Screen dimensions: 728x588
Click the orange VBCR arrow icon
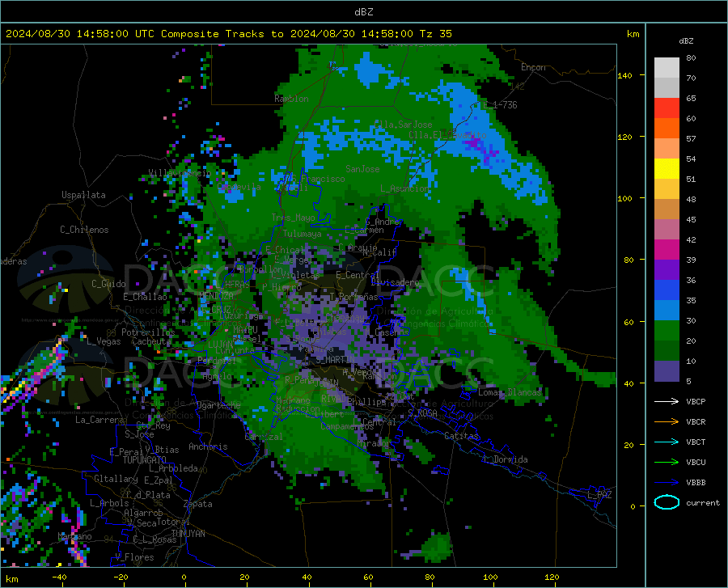(667, 422)
